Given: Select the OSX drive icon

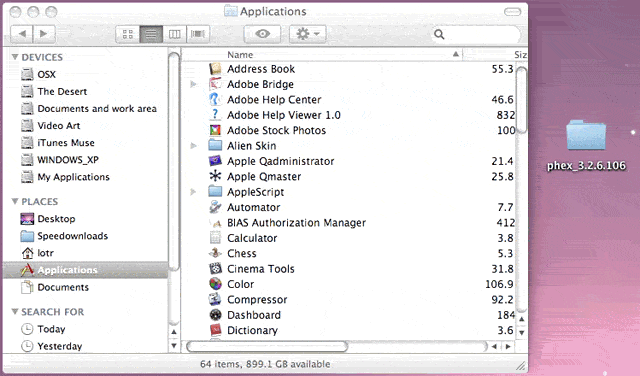Looking at the screenshot, I should click(27, 74).
